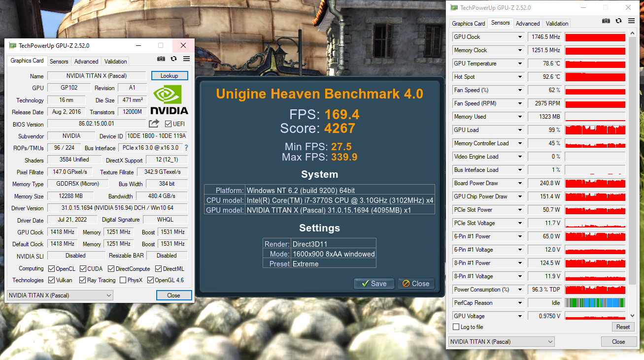Viewport: 644px width, 360px height.
Task: Switch to Graphics Card tab in Sensors window
Action: pyautogui.click(x=469, y=24)
